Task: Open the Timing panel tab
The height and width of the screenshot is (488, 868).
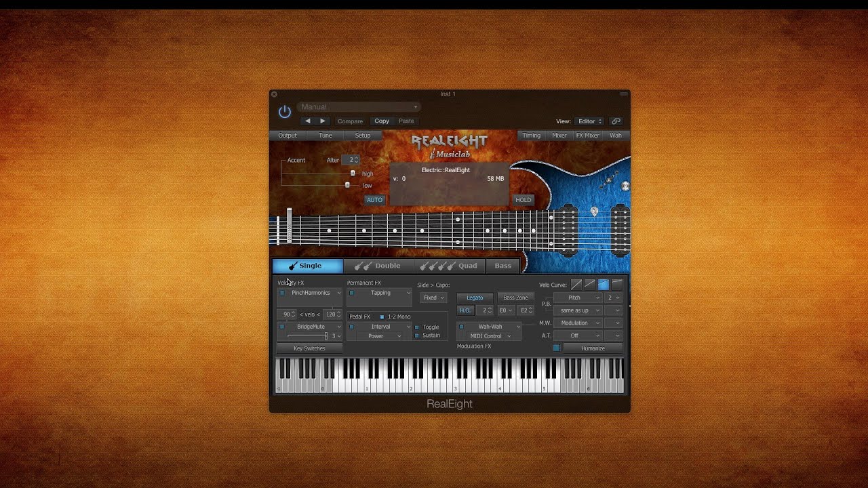Action: 532,136
